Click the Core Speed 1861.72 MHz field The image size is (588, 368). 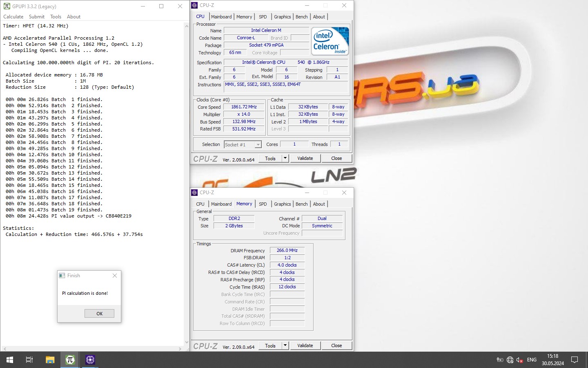click(244, 107)
